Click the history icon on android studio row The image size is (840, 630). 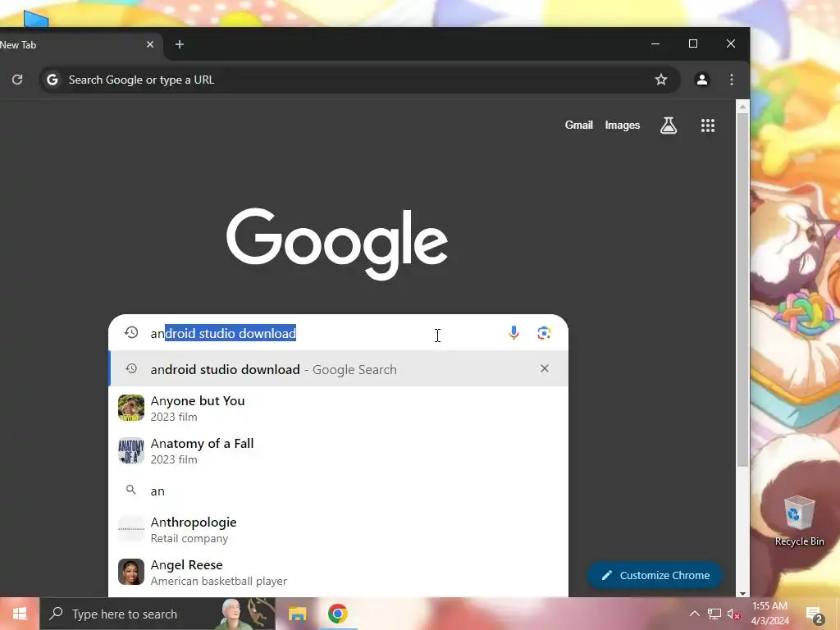point(131,368)
